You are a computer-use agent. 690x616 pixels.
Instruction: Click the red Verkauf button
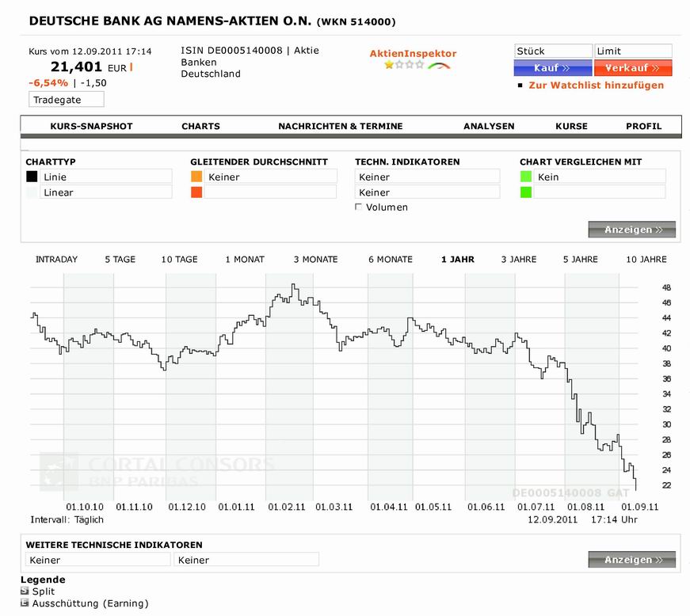pyautogui.click(x=633, y=68)
